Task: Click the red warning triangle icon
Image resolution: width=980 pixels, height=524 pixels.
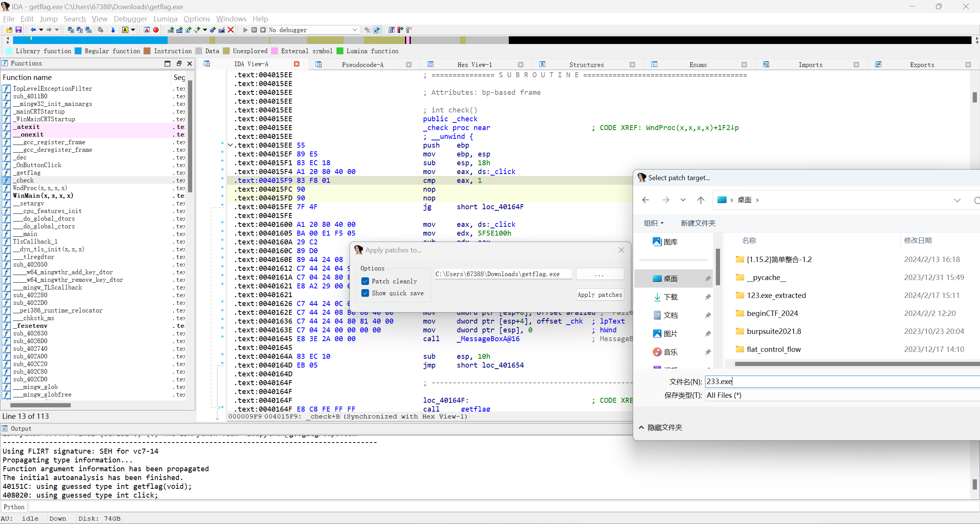Action: [147, 30]
